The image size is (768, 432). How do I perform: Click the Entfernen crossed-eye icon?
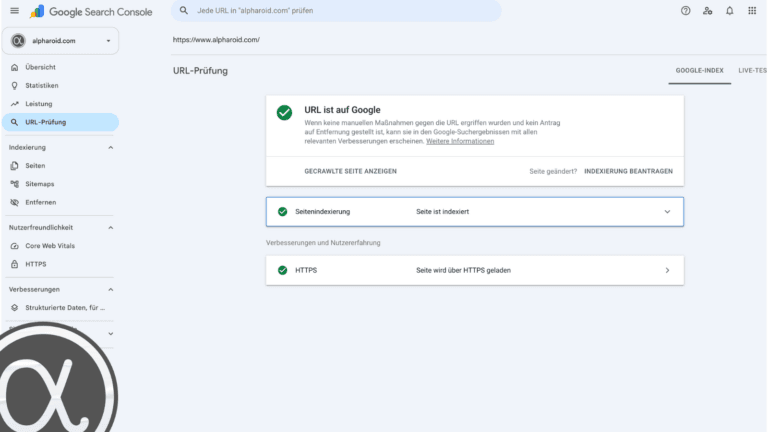(x=15, y=202)
